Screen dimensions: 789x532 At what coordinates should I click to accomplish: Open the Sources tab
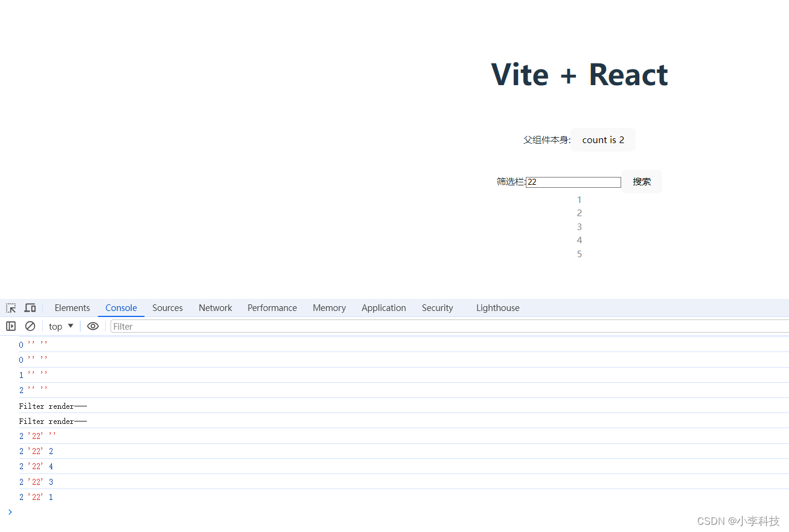point(167,308)
